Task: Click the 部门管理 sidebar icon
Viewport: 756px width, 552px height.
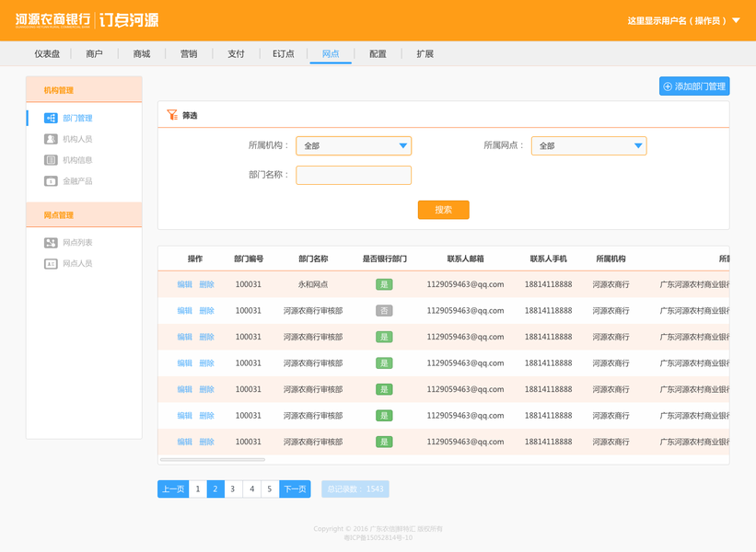Action: coord(51,118)
